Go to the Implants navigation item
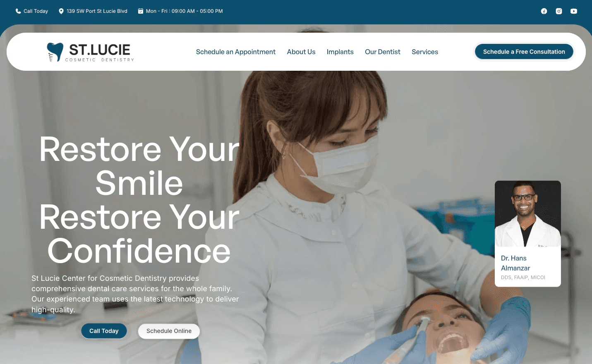592x364 pixels. pos(340,52)
